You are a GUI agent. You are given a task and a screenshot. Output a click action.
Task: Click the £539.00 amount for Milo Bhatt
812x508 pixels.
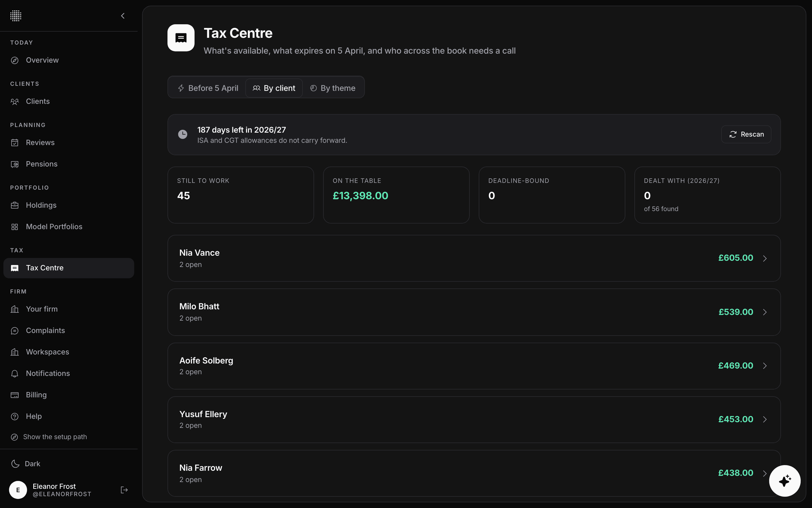click(x=736, y=312)
